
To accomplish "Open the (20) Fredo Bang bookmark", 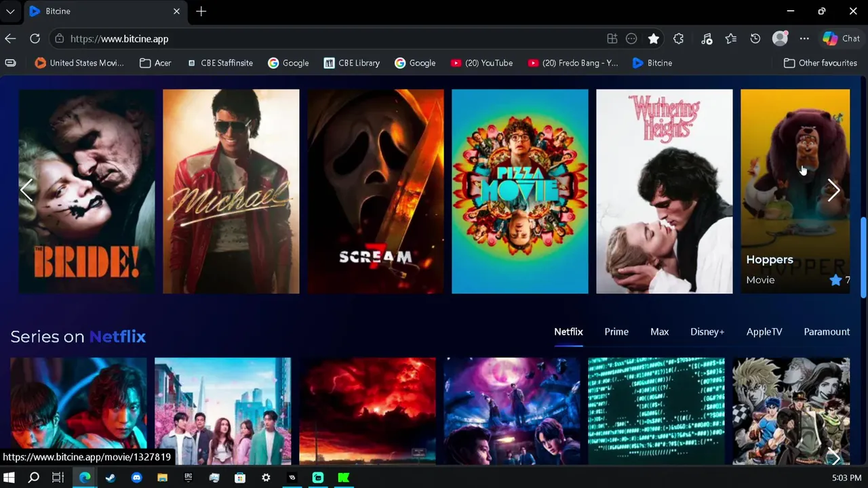I will pos(573,63).
